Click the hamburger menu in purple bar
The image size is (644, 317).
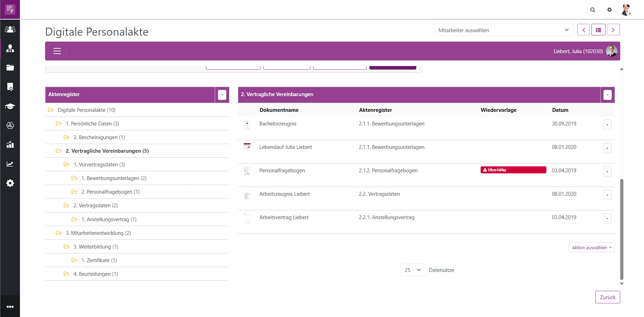point(57,51)
